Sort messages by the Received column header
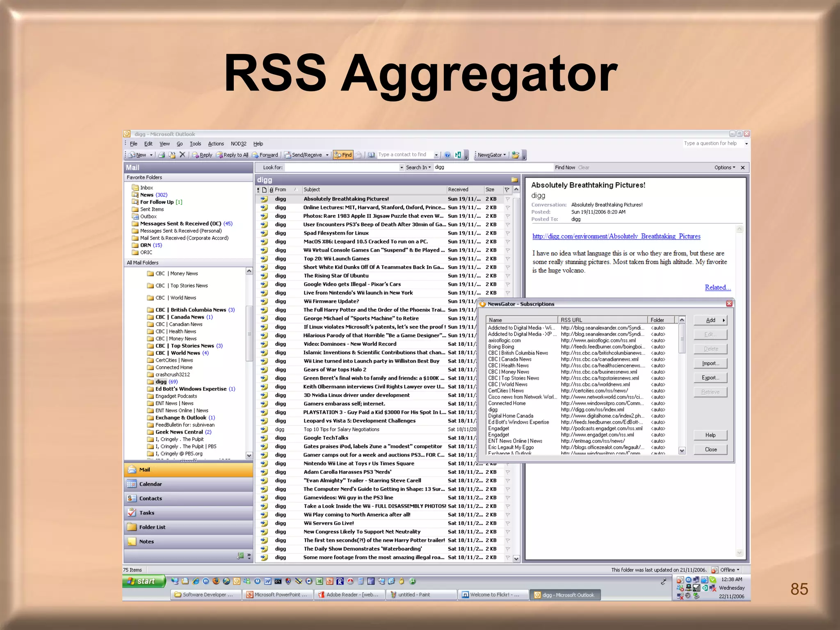The width and height of the screenshot is (840, 630). (x=465, y=189)
